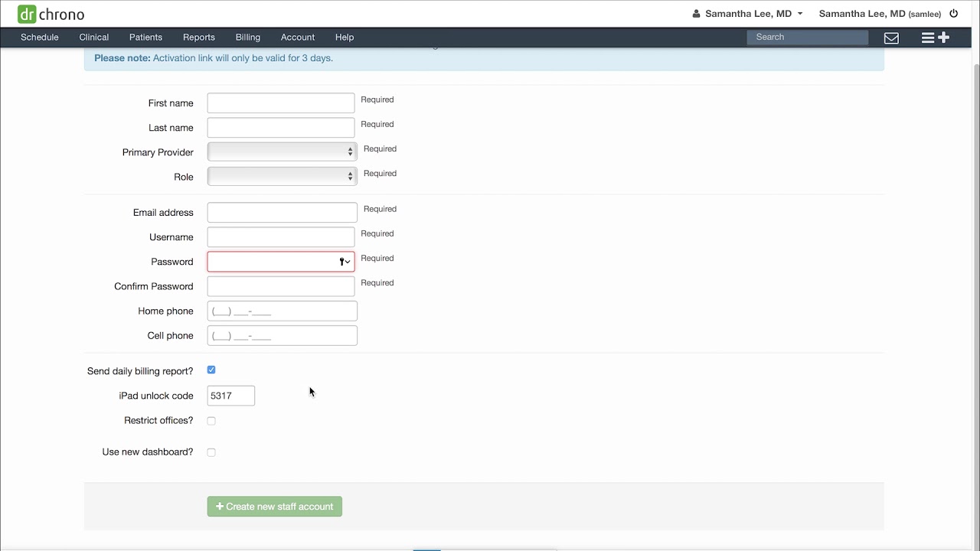
Task: Click the 'Restrict offices?' label
Action: click(x=158, y=420)
